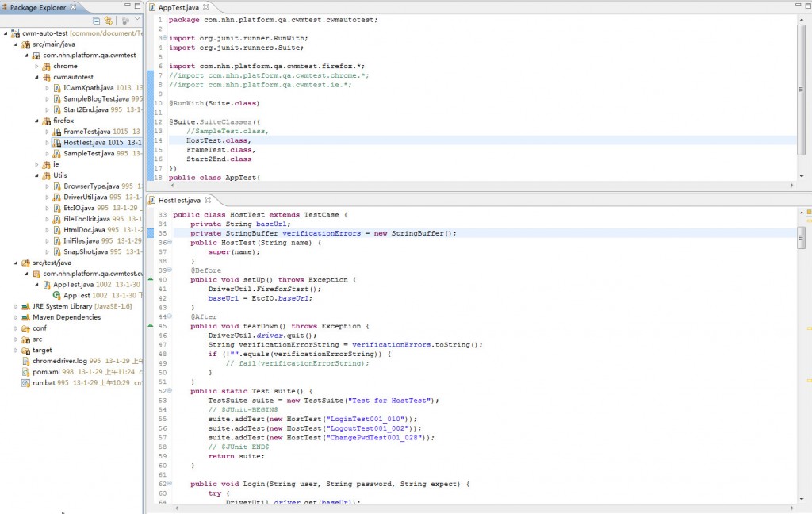The width and height of the screenshot is (812, 514).
Task: Collapse the firefox package
Action: tap(36, 121)
